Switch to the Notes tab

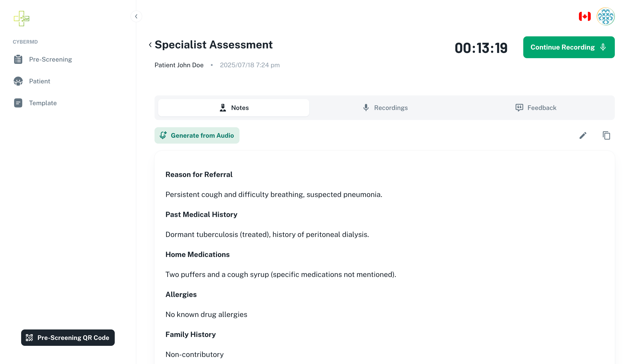click(x=234, y=108)
